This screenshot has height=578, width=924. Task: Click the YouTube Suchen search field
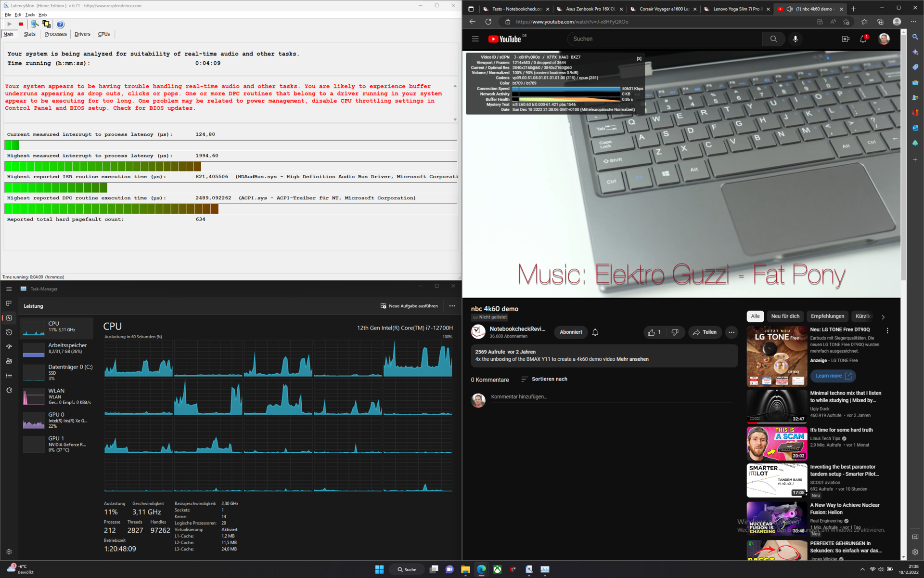pos(664,39)
